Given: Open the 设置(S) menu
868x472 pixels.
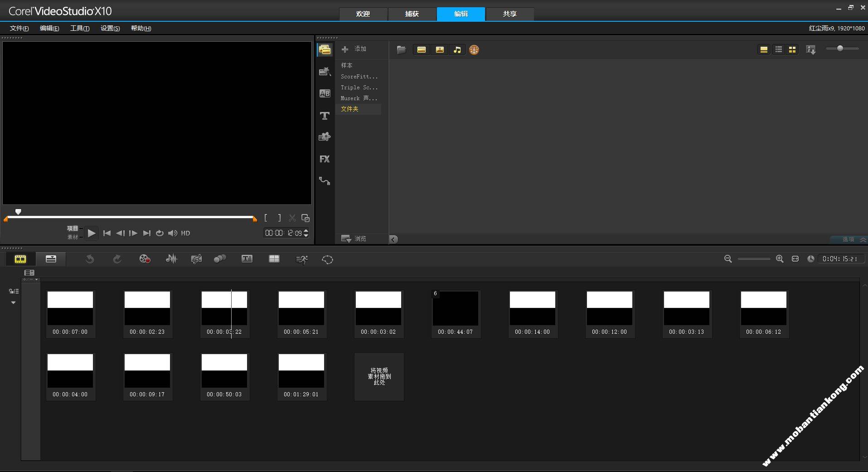Looking at the screenshot, I should point(110,28).
